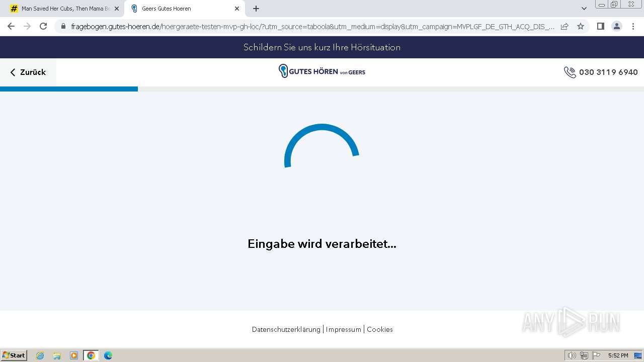Click the questionnaire progress bar
644x362 pixels.
point(322,89)
